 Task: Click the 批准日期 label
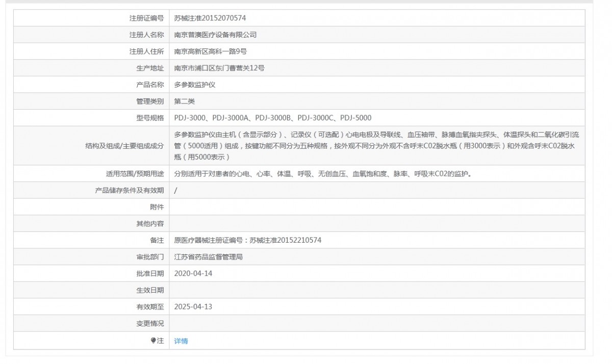(x=150, y=273)
